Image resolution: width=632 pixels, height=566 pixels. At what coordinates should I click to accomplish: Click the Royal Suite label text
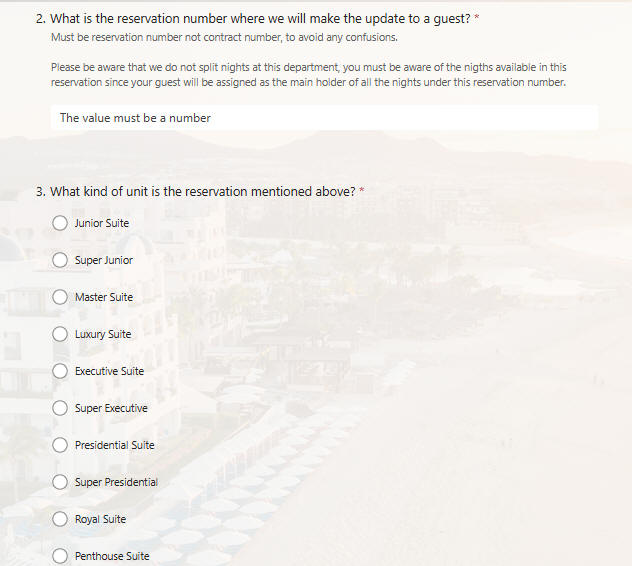(x=100, y=519)
